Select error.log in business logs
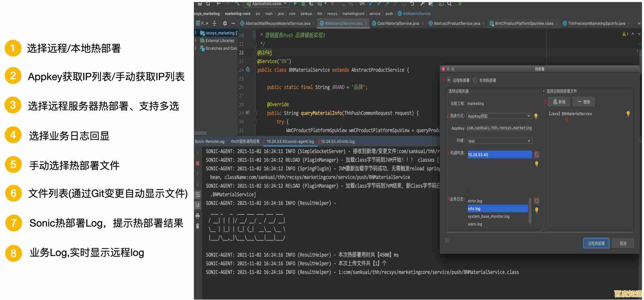644x300 pixels. (x=497, y=201)
